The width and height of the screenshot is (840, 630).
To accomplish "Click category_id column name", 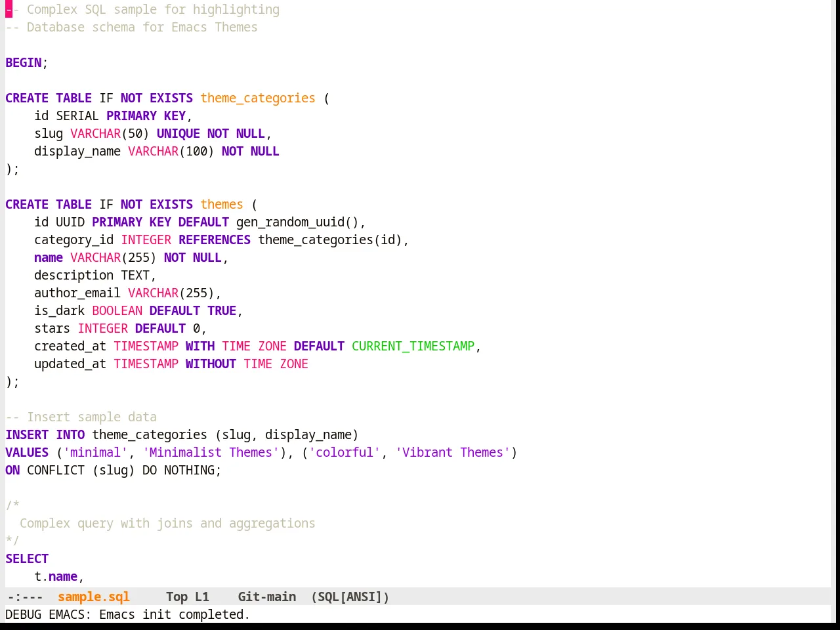I will [x=74, y=240].
